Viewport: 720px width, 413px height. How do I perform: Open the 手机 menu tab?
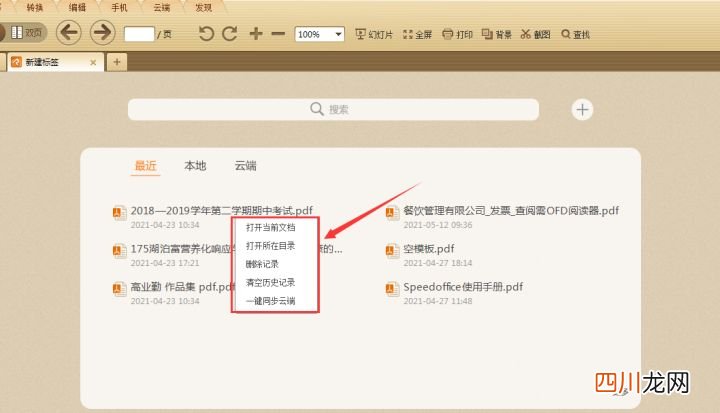click(119, 7)
